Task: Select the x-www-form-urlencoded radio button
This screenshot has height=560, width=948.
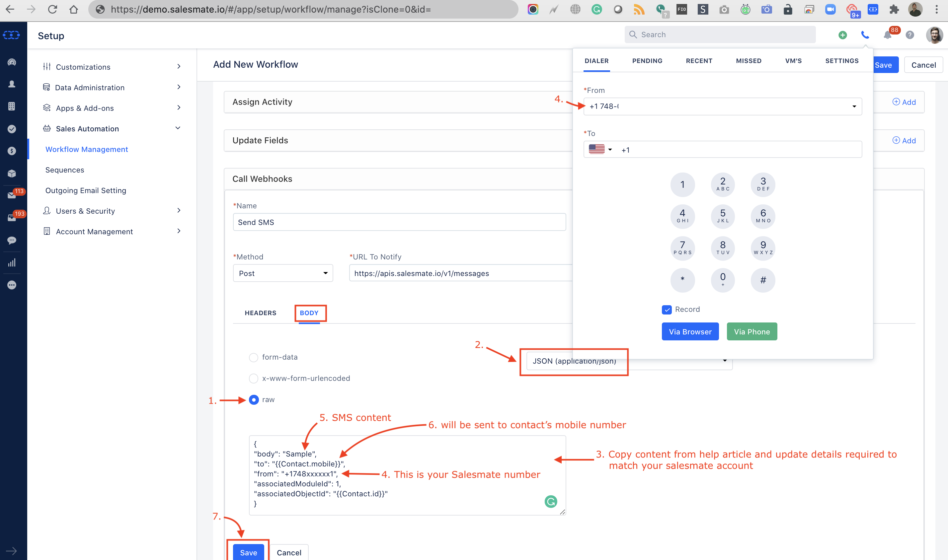Action: point(253,379)
